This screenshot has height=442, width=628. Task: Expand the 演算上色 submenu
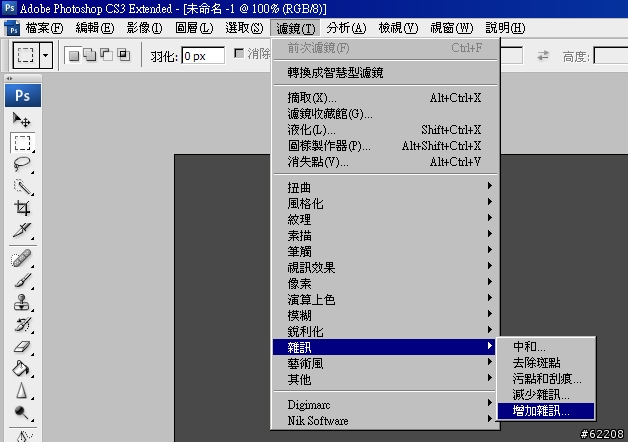[384, 299]
